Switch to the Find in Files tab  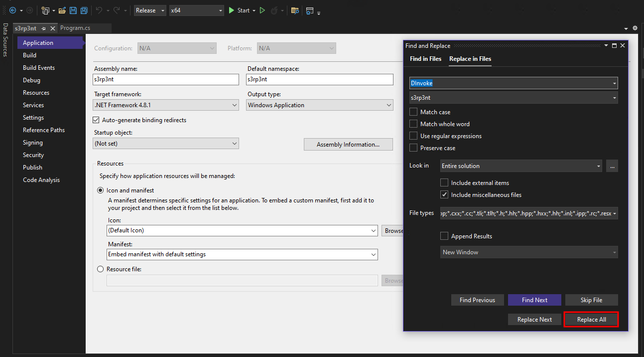(425, 59)
